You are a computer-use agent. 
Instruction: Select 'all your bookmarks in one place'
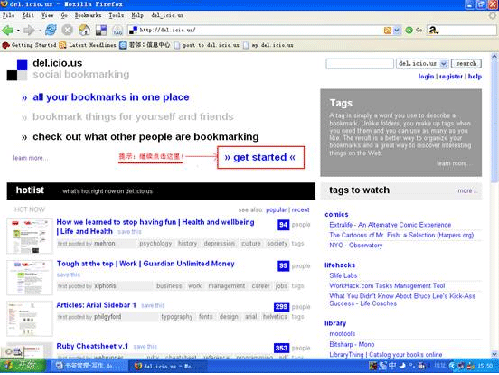point(111,97)
